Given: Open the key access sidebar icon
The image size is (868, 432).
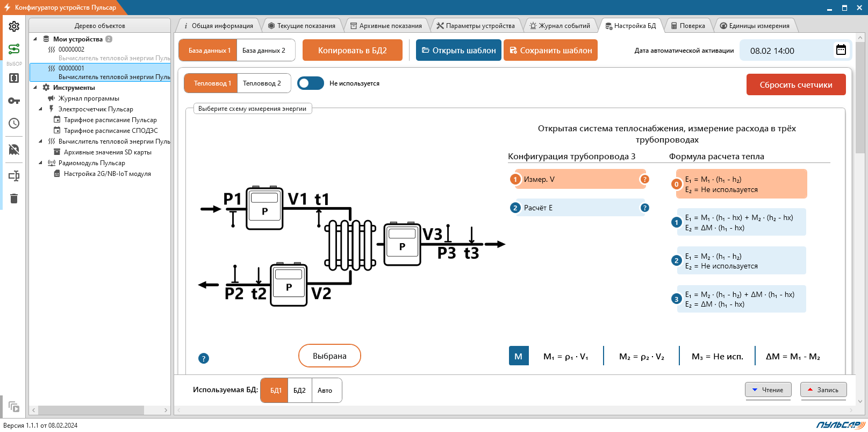Looking at the screenshot, I should [x=14, y=101].
